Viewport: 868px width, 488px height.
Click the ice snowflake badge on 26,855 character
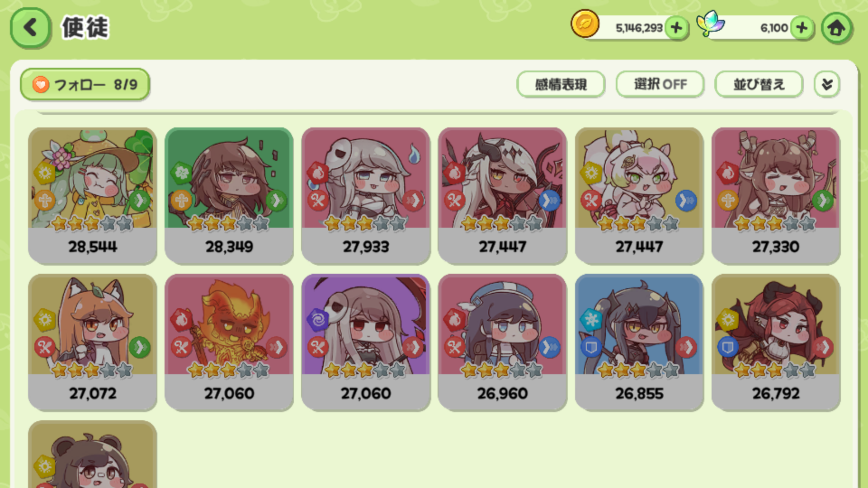591,320
